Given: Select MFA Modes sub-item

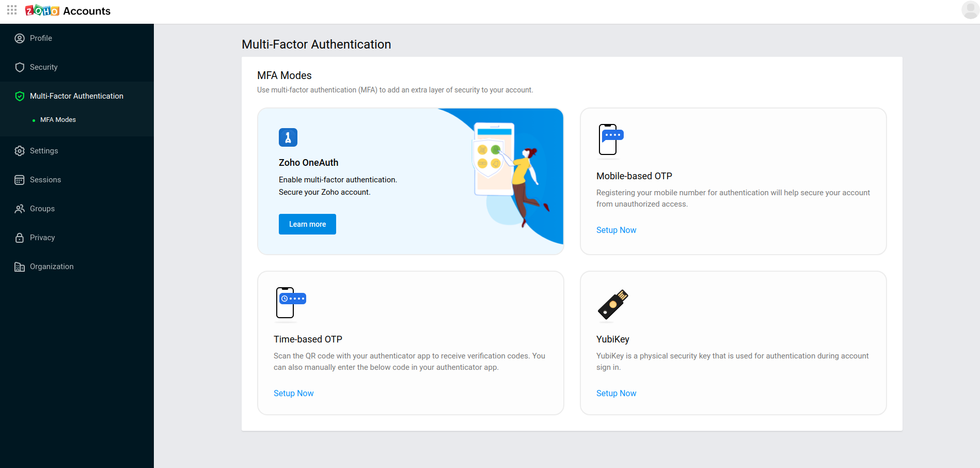Looking at the screenshot, I should point(58,120).
